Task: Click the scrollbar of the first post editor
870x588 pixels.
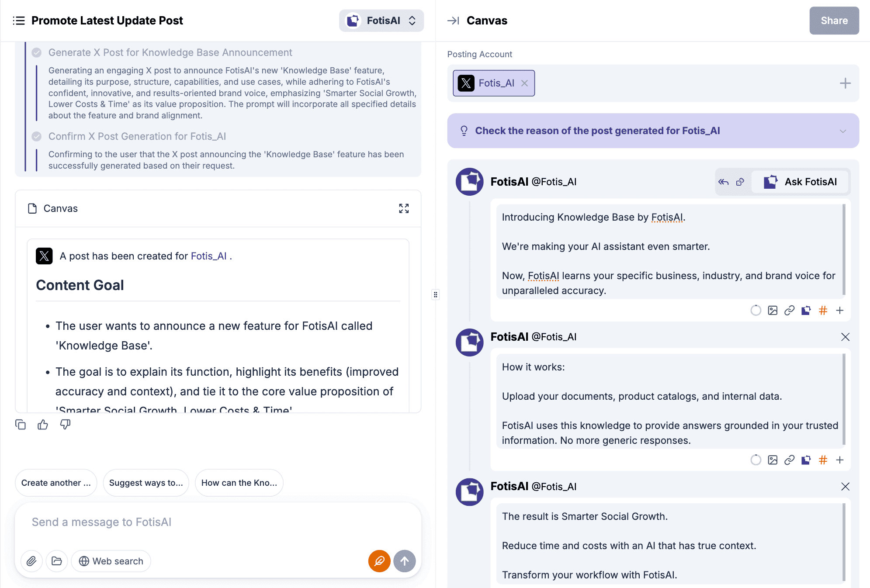Action: [x=844, y=250]
